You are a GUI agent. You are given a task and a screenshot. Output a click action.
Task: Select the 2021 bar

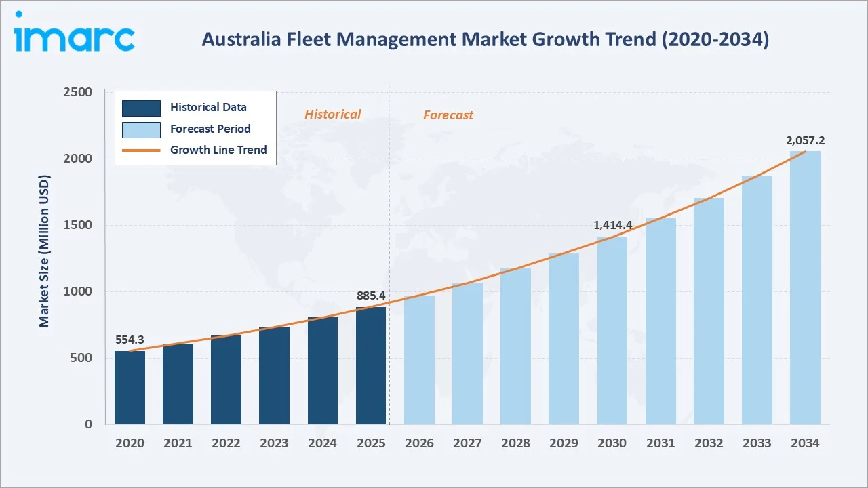[178, 384]
